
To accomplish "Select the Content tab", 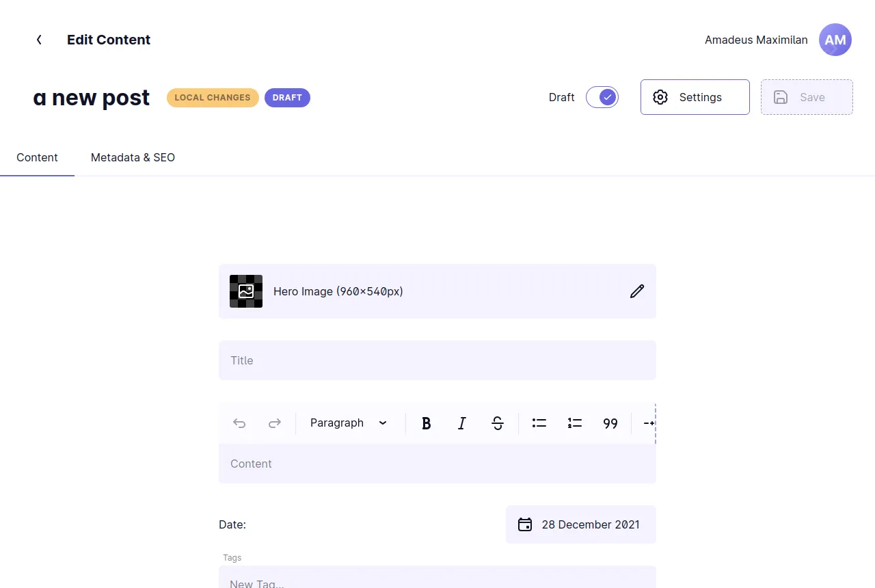I will pyautogui.click(x=37, y=157).
